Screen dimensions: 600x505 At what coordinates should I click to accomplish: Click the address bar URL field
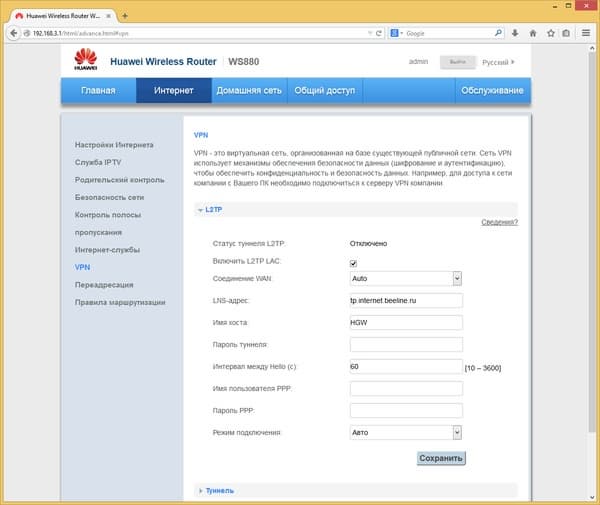click(195, 33)
